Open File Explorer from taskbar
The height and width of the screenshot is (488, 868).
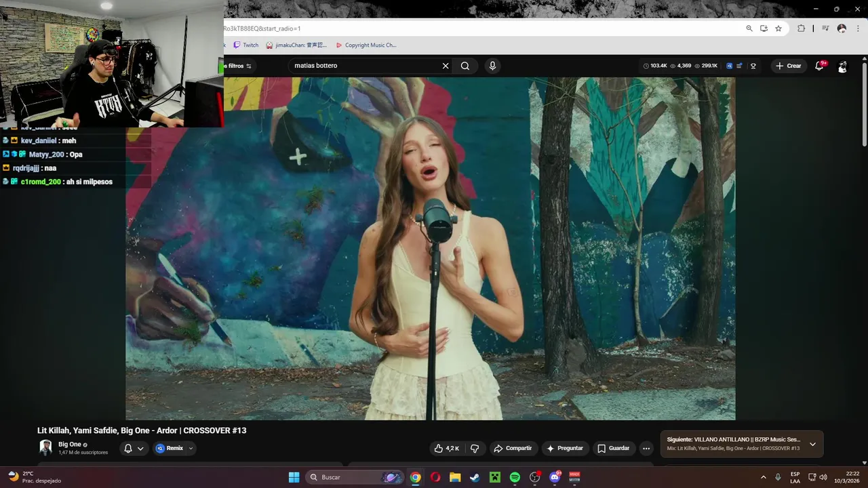455,477
